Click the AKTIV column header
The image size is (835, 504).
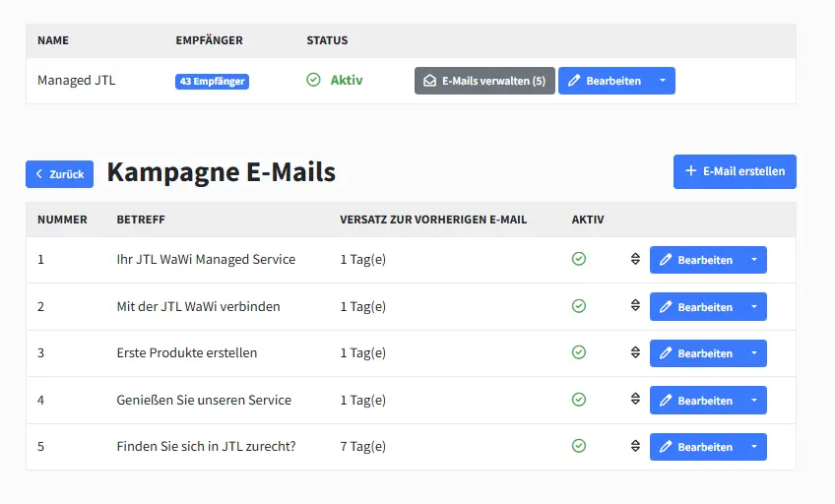[x=588, y=220]
